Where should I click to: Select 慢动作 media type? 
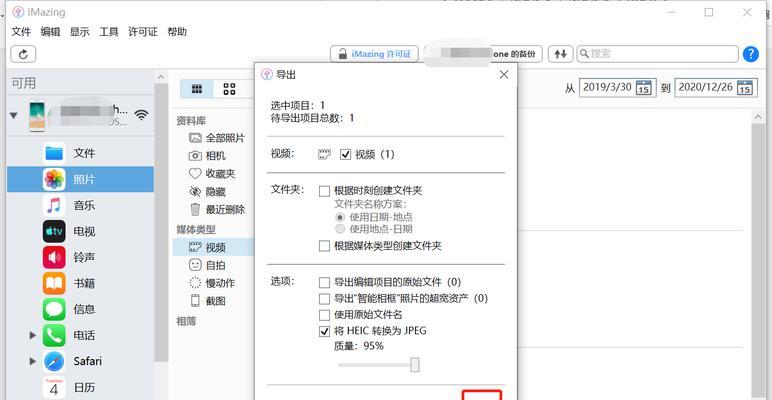tap(212, 283)
